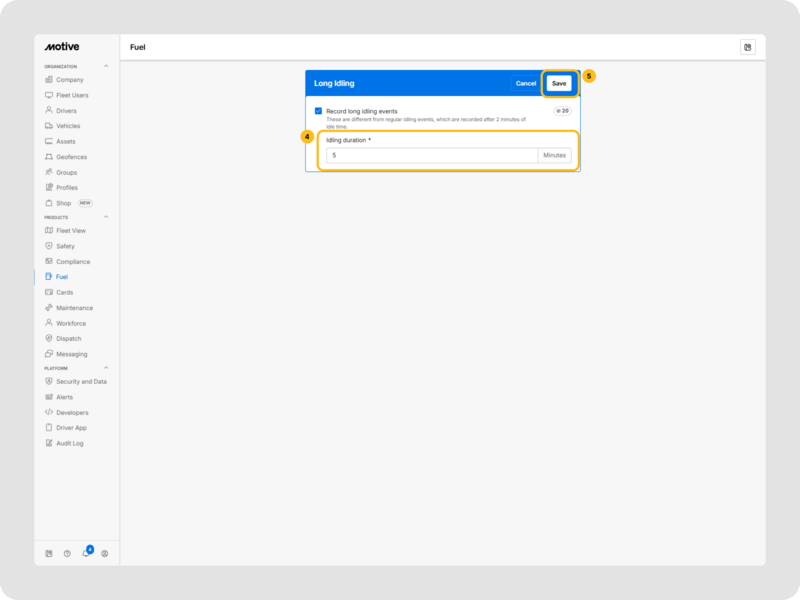Click the Idling duration input field
The width and height of the screenshot is (800, 600).
tap(430, 156)
